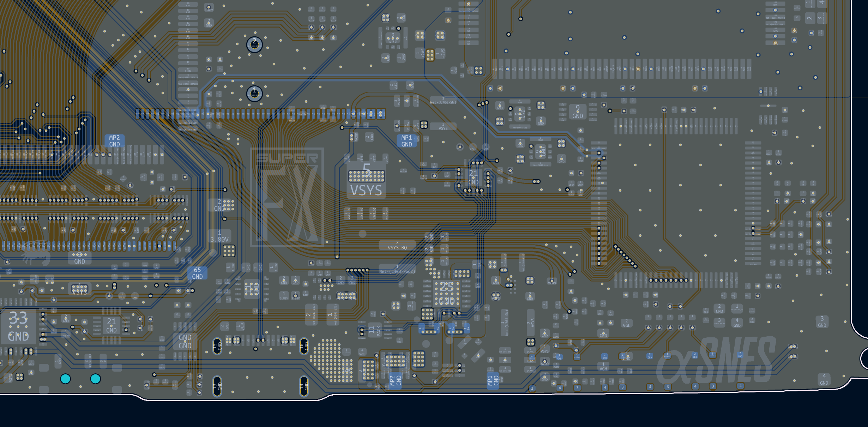The image size is (868, 427).
Task: Select the SUPER FX silkscreen logo
Action: tap(287, 197)
